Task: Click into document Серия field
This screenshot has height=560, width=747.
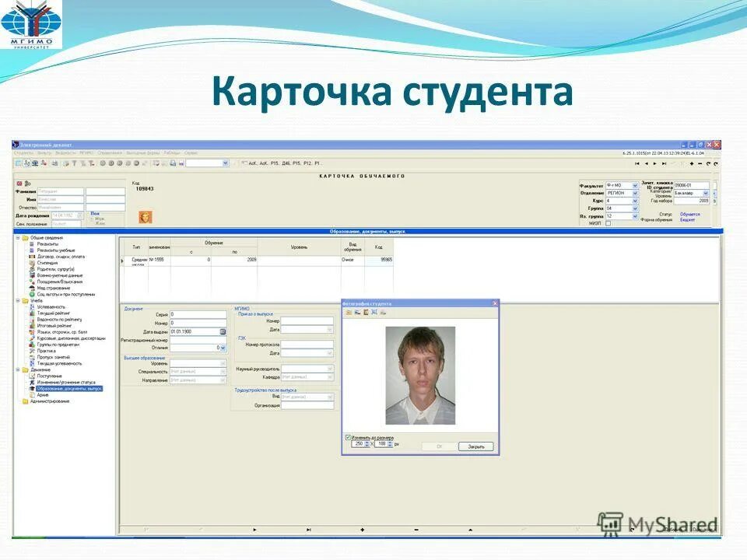Action: pyautogui.click(x=198, y=315)
